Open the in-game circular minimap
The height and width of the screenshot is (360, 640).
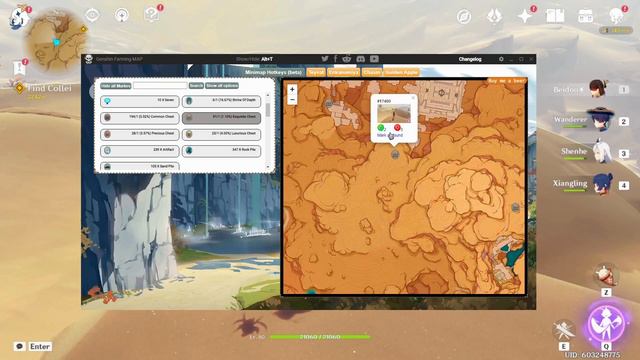point(55,41)
